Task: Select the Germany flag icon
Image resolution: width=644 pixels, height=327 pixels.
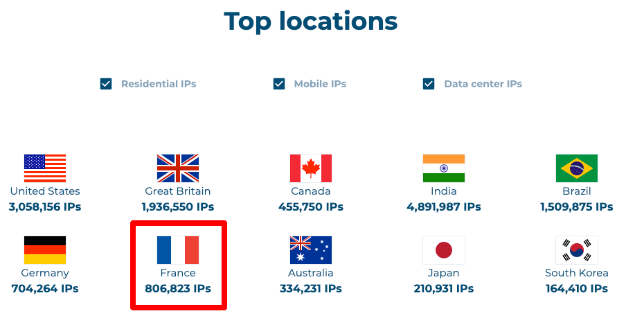Action: pyautogui.click(x=45, y=250)
